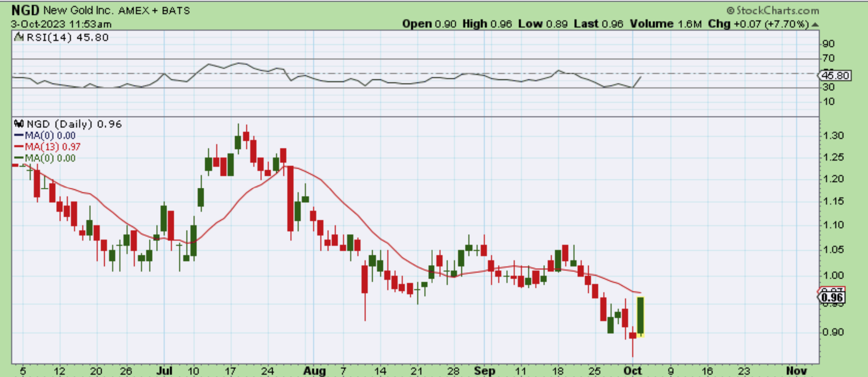Click the Jul label on date axis
Image resolution: width=868 pixels, height=377 pixels.
pyautogui.click(x=165, y=371)
